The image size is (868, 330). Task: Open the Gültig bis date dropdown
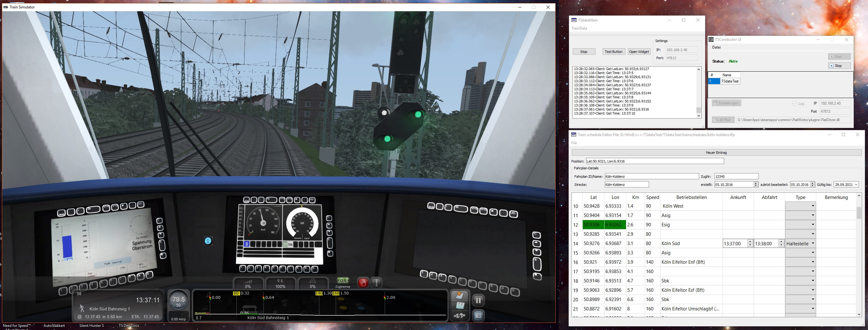point(856,185)
